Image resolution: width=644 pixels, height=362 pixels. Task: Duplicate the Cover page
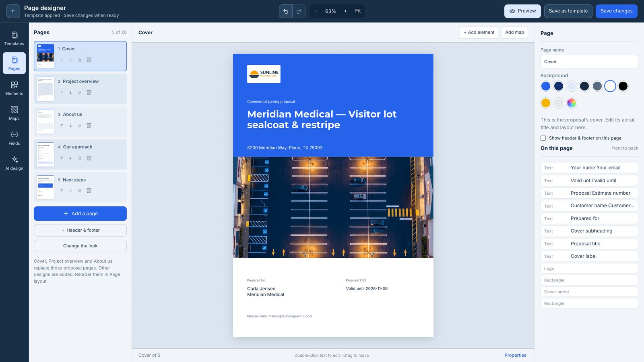80,60
